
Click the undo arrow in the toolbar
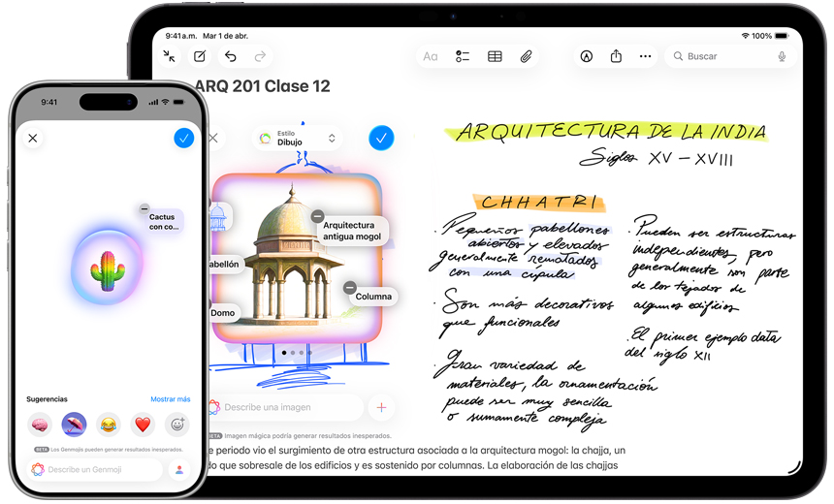point(230,56)
